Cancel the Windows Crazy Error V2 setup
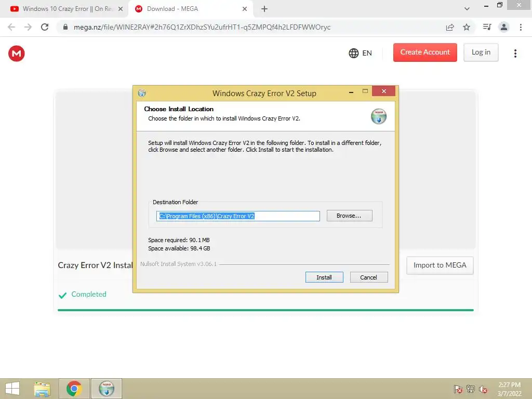 [x=368, y=277]
